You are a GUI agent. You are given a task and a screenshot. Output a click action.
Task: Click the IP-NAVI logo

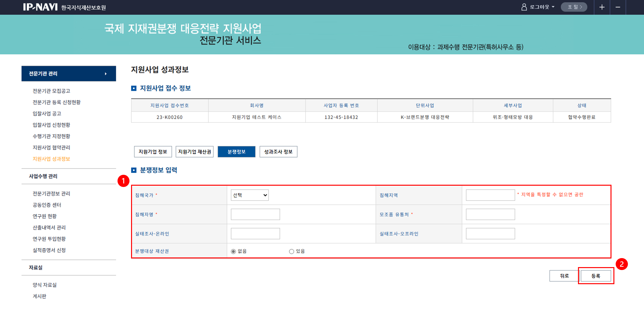40,7
